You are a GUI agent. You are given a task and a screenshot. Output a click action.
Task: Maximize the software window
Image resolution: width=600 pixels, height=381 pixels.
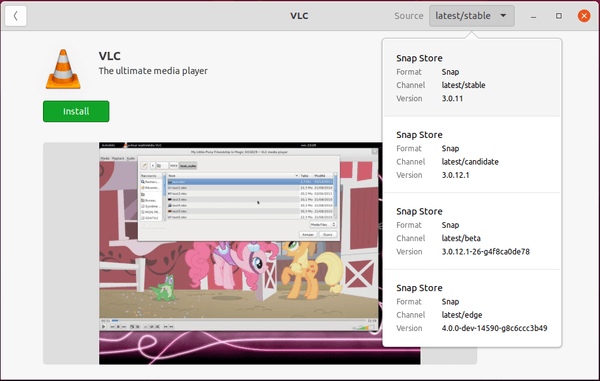[559, 16]
